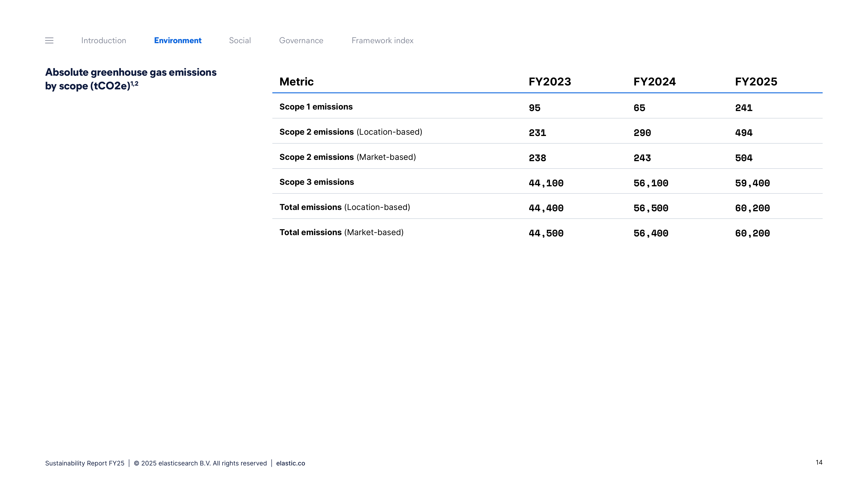The height and width of the screenshot is (488, 868).
Task: Click the Scope 3 value 44,100
Action: point(546,183)
